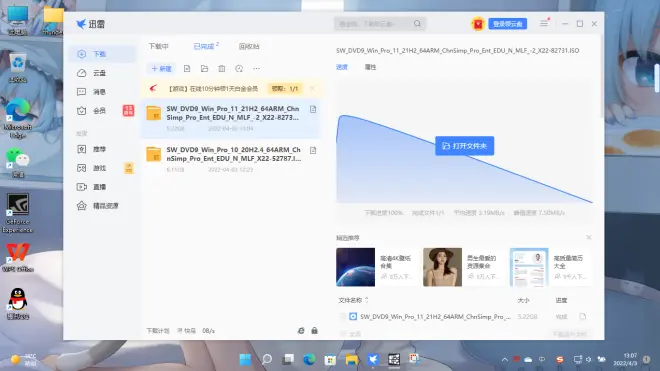
Task: Click the taskbar clock showing 13:07
Action: tap(625, 359)
